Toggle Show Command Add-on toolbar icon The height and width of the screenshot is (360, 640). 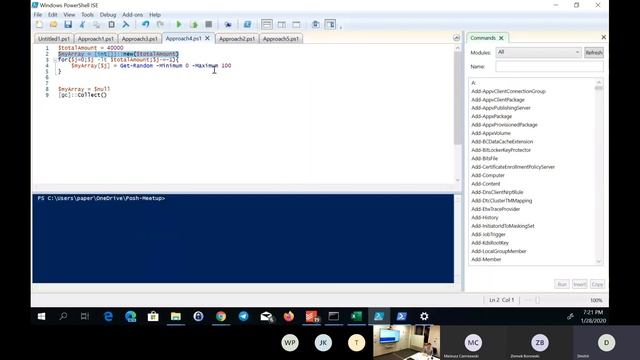click(x=330, y=24)
